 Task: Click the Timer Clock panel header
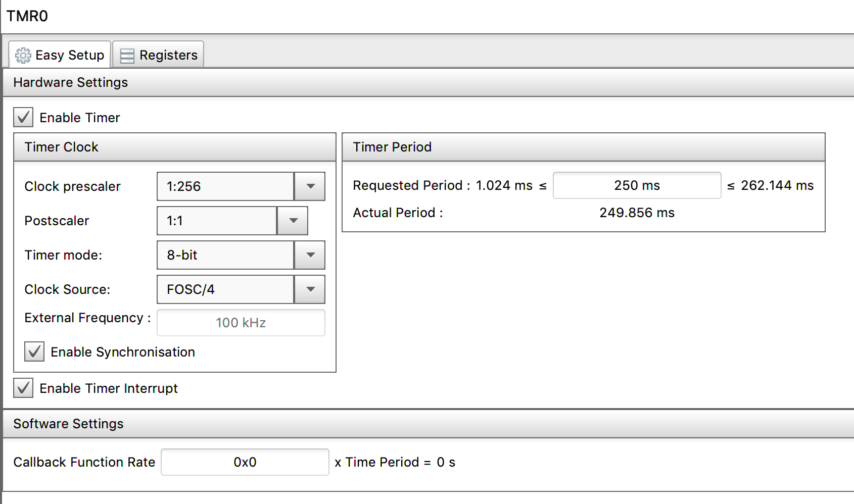click(62, 147)
